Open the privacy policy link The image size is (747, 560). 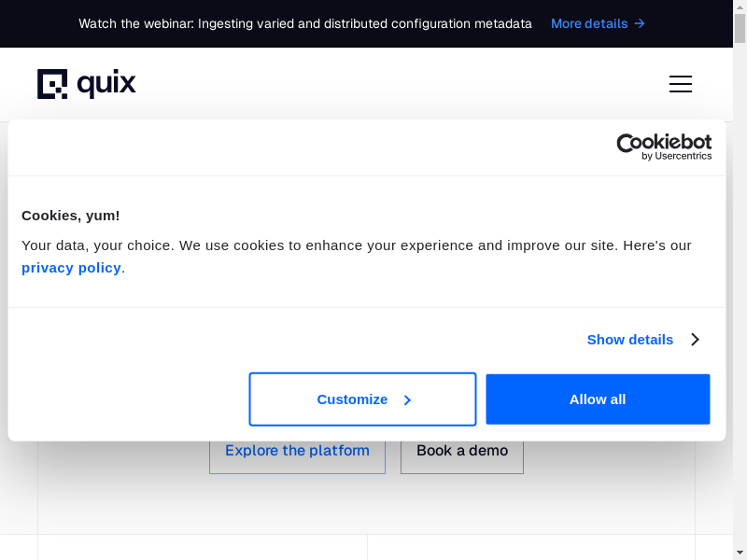(x=71, y=268)
